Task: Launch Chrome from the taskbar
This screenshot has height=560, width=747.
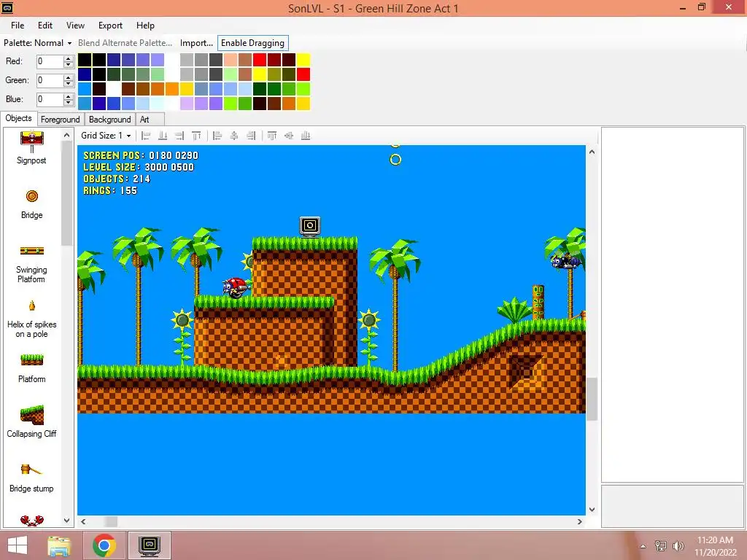Action: (x=104, y=545)
